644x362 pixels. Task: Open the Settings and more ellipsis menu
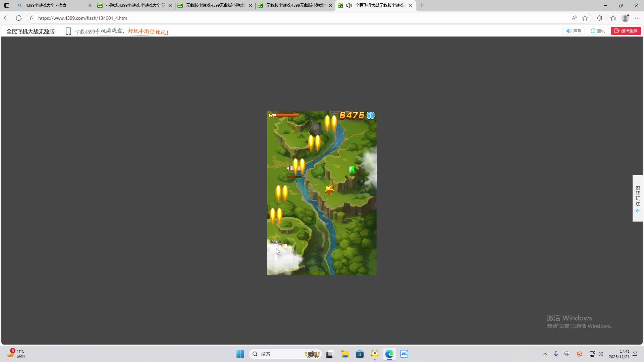(637, 18)
